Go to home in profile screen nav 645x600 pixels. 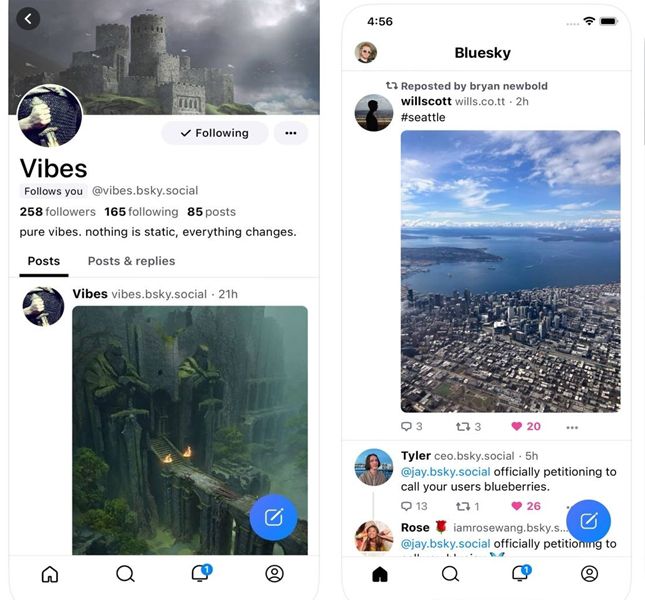(x=49, y=574)
